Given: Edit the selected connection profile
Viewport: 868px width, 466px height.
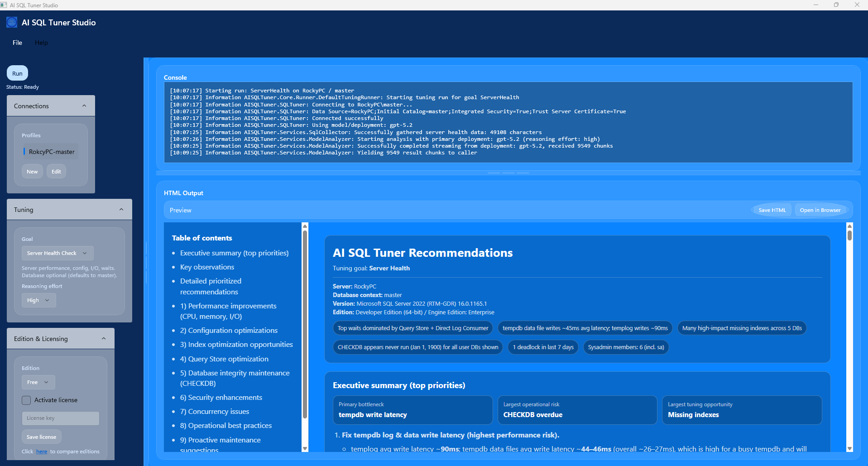Looking at the screenshot, I should click(x=56, y=172).
